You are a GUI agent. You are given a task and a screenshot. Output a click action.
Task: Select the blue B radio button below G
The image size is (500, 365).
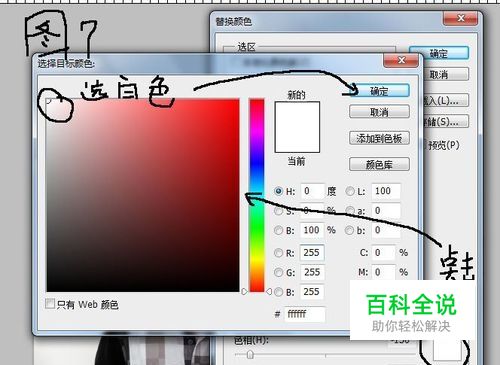click(278, 292)
